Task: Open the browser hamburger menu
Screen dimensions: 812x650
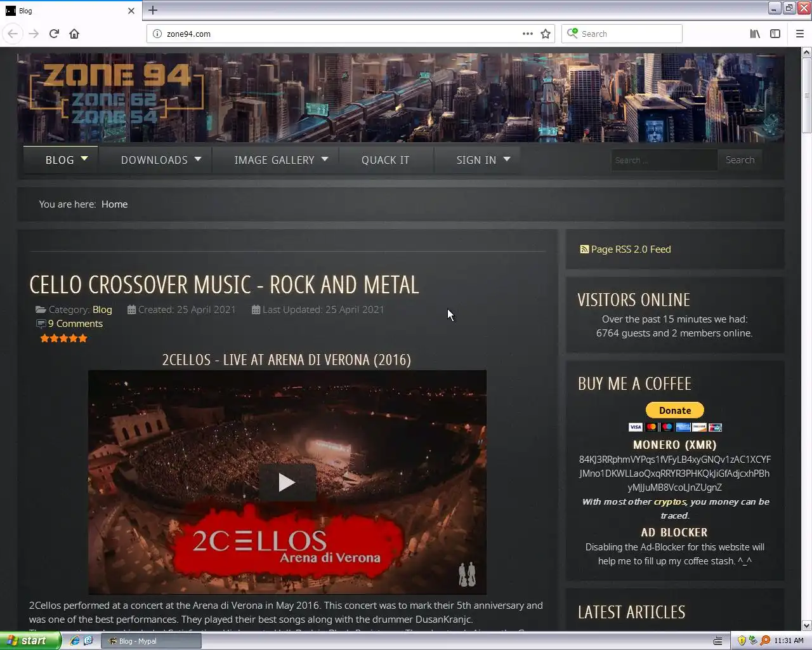Action: click(x=800, y=34)
